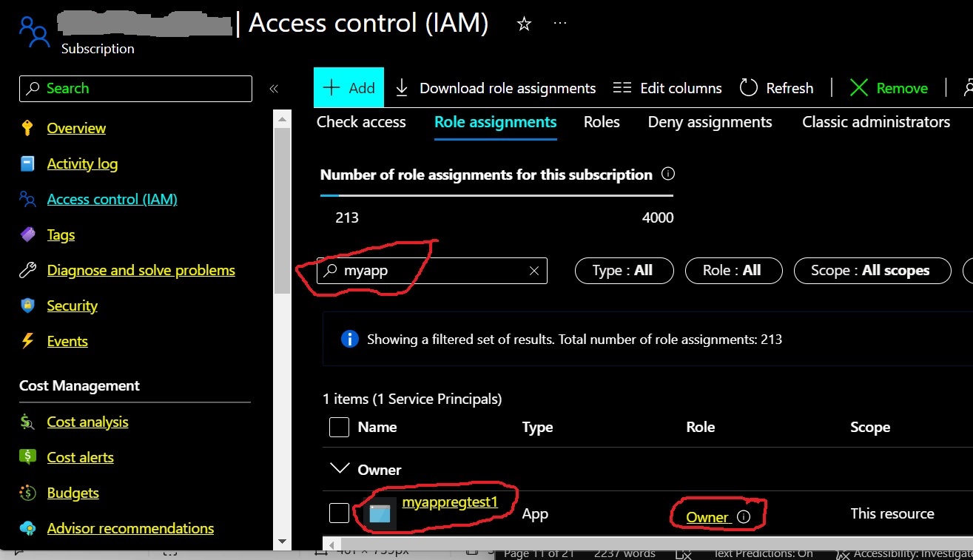This screenshot has height=560, width=973.
Task: Open the Scope : All scopes filter
Action: tap(872, 271)
